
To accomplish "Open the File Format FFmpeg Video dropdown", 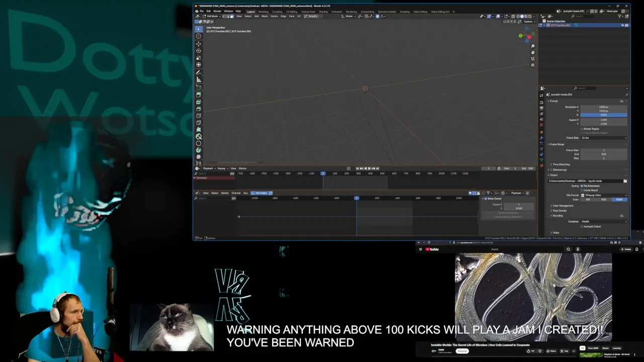I will tap(604, 195).
